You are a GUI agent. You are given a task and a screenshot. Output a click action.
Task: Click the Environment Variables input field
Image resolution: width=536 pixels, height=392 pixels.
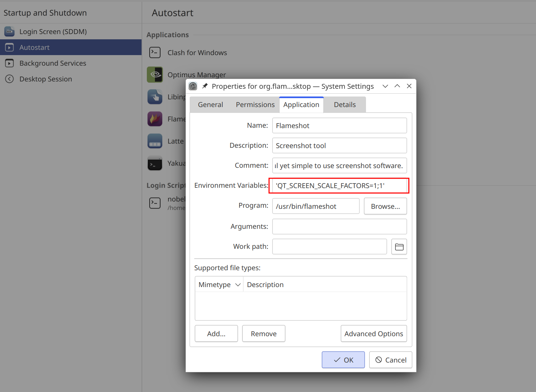coord(340,186)
